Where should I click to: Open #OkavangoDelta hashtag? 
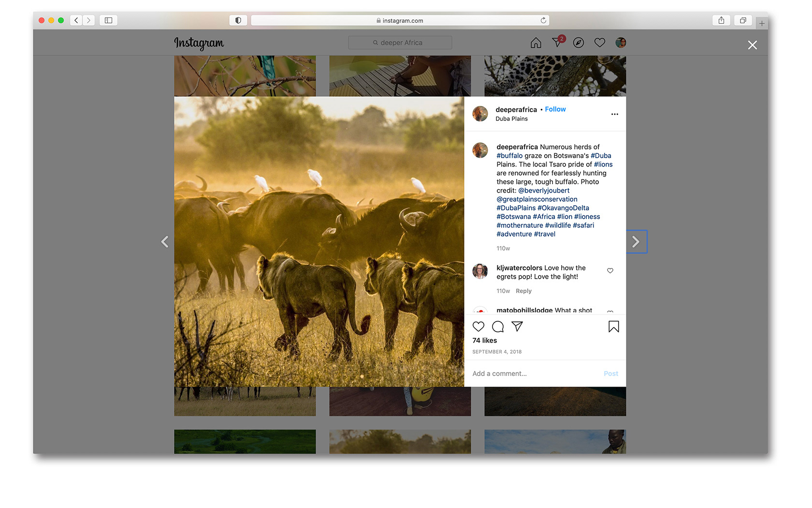[x=563, y=208]
